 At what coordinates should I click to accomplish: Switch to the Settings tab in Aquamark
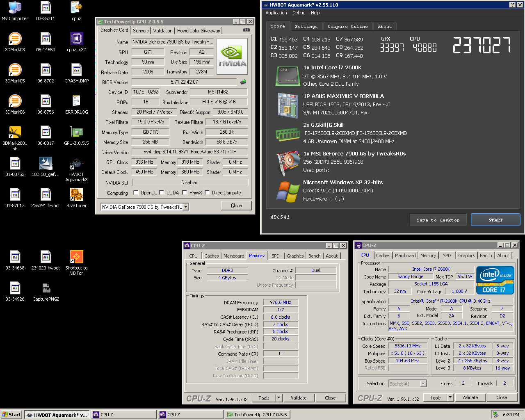tap(306, 26)
